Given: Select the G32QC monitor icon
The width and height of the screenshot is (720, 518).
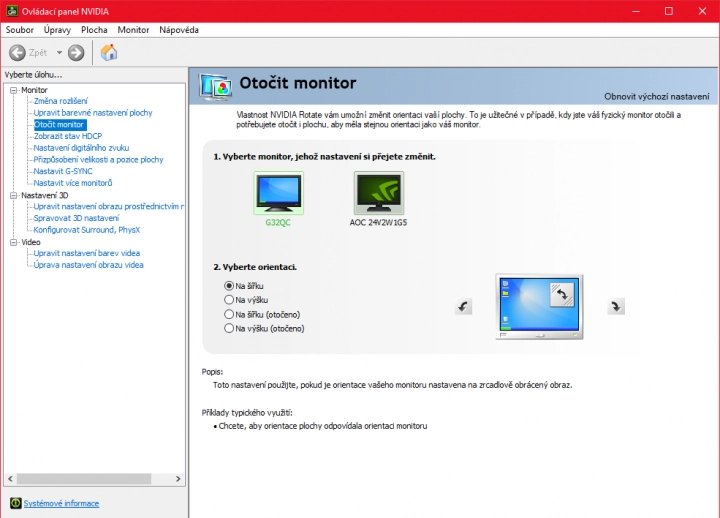Looking at the screenshot, I should click(x=278, y=193).
